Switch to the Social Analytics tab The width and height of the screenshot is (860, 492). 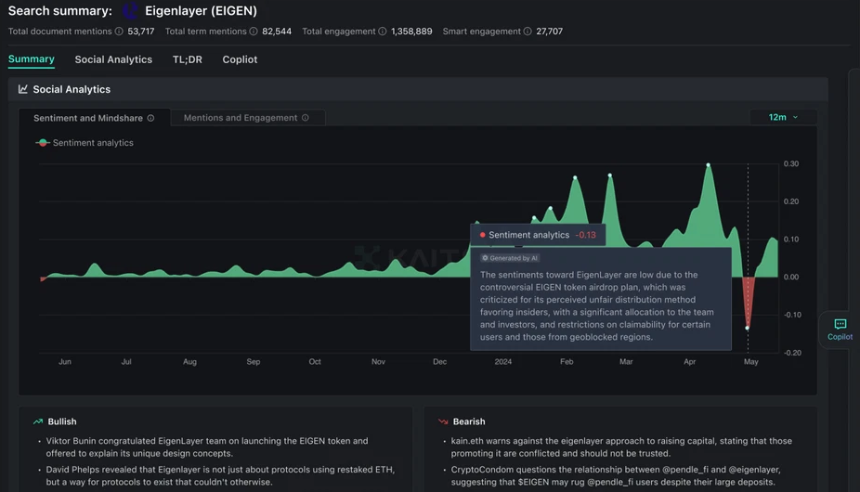tap(114, 59)
